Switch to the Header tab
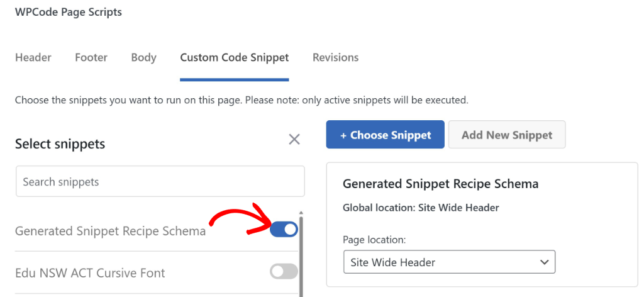The image size is (644, 297). 33,57
